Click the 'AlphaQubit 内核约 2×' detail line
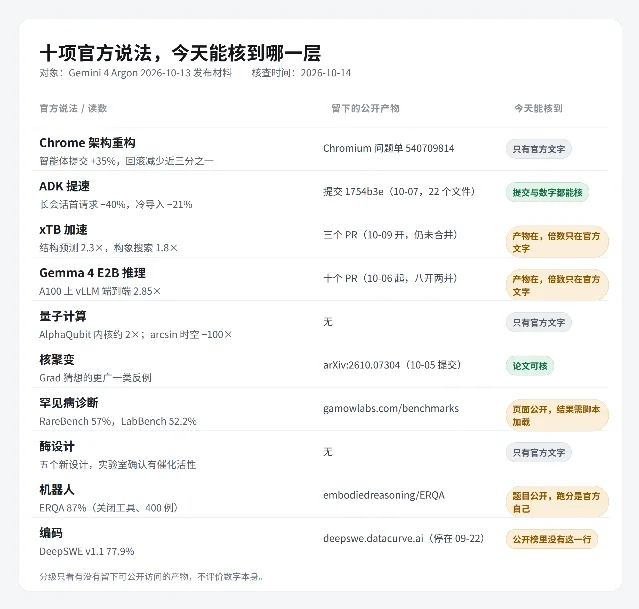This screenshot has height=609, width=639. click(136, 335)
